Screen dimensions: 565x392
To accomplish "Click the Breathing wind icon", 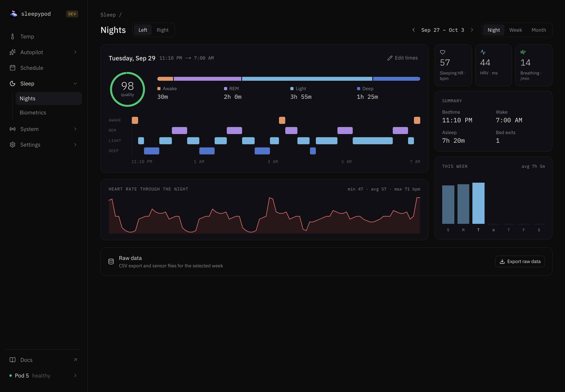I will tap(523, 52).
